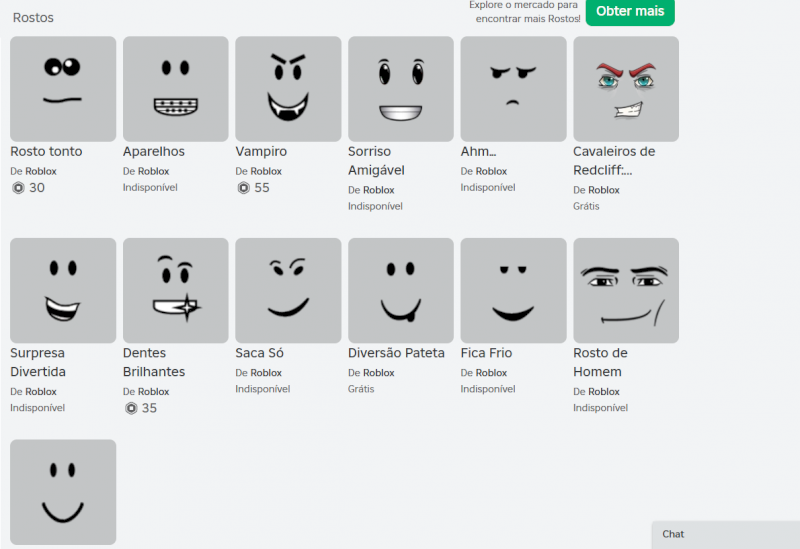The height and width of the screenshot is (549, 800).
Task: Open the Ahm... title link
Action: [x=478, y=152]
